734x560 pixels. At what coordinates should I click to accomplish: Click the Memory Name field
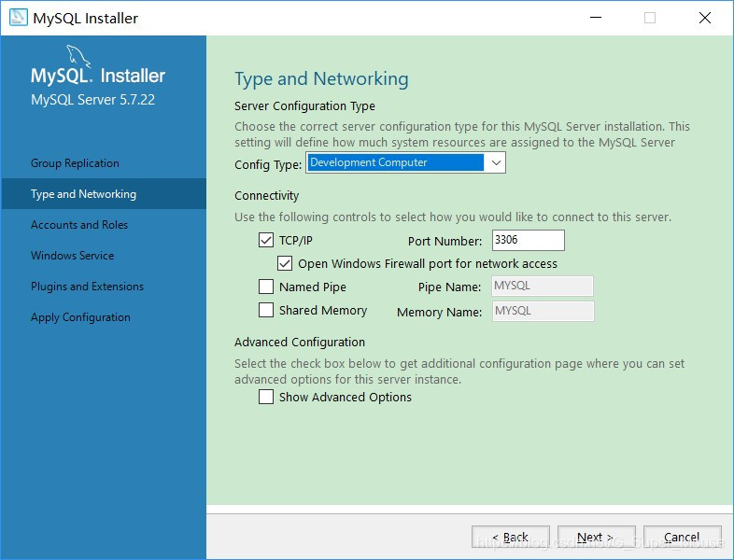coord(543,311)
